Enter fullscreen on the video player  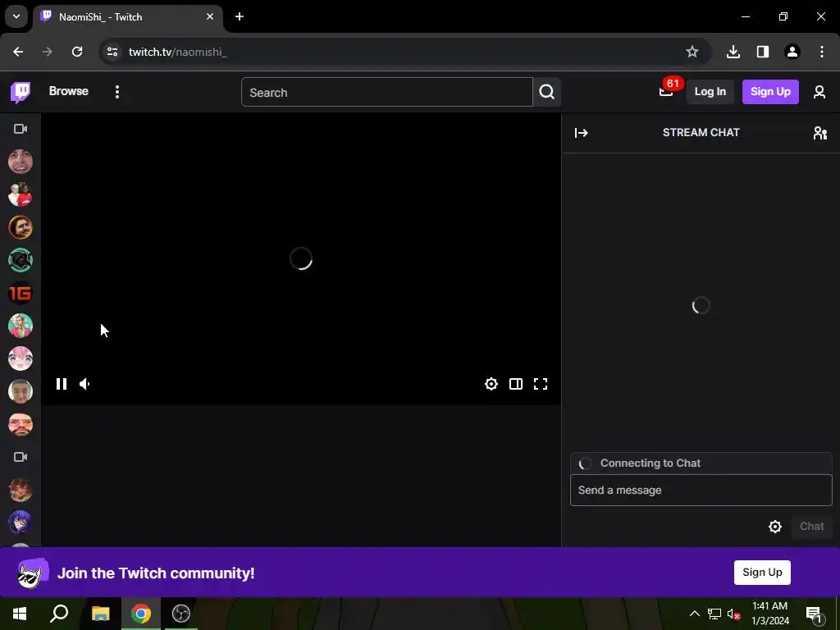point(541,384)
